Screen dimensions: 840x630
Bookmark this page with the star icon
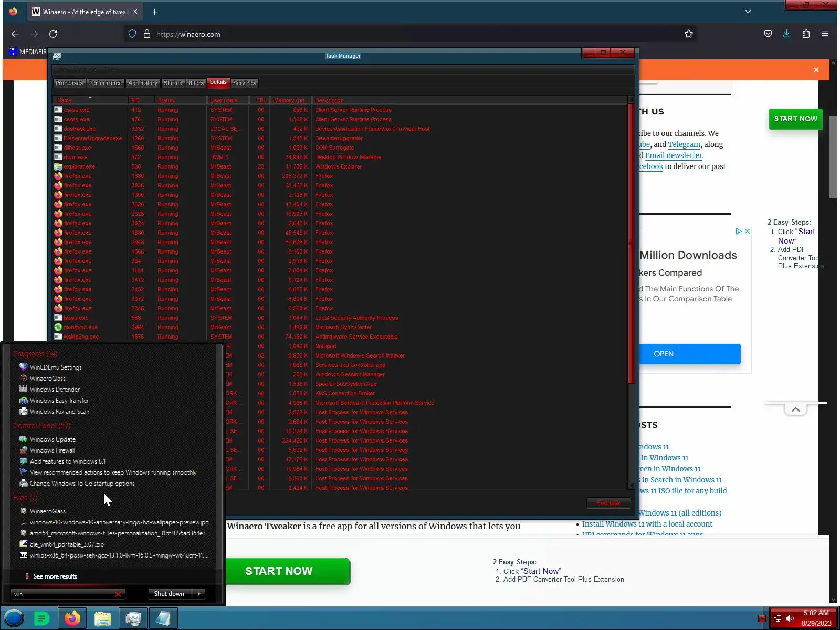[689, 34]
